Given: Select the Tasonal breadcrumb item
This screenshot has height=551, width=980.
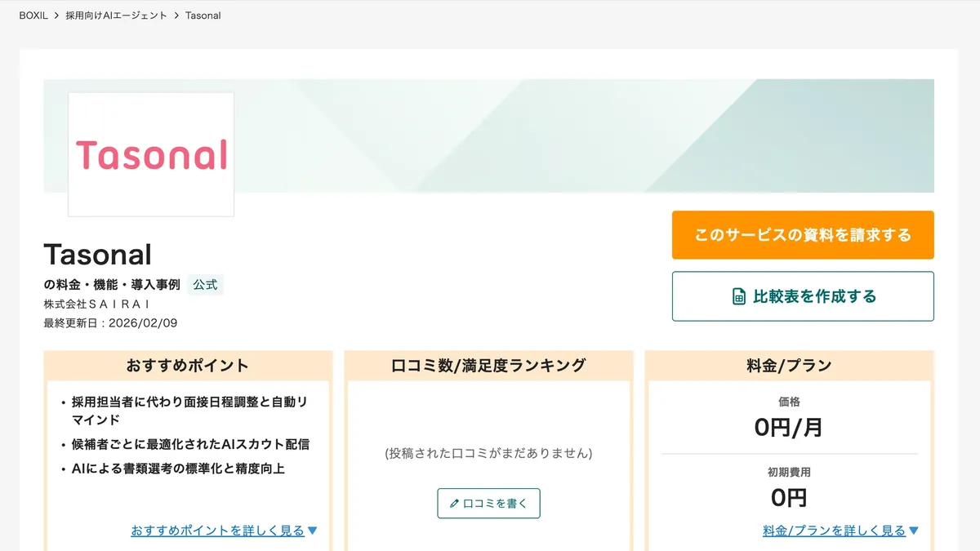Looking at the screenshot, I should (202, 15).
